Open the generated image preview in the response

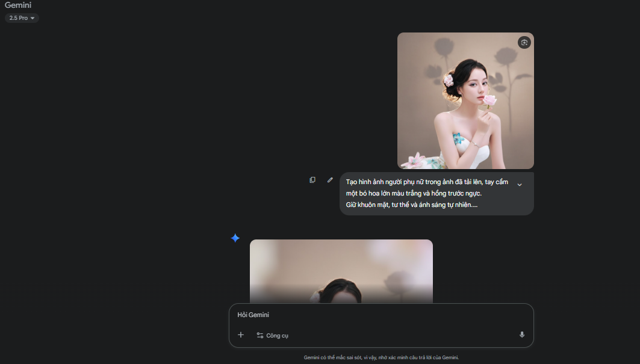[x=341, y=271]
